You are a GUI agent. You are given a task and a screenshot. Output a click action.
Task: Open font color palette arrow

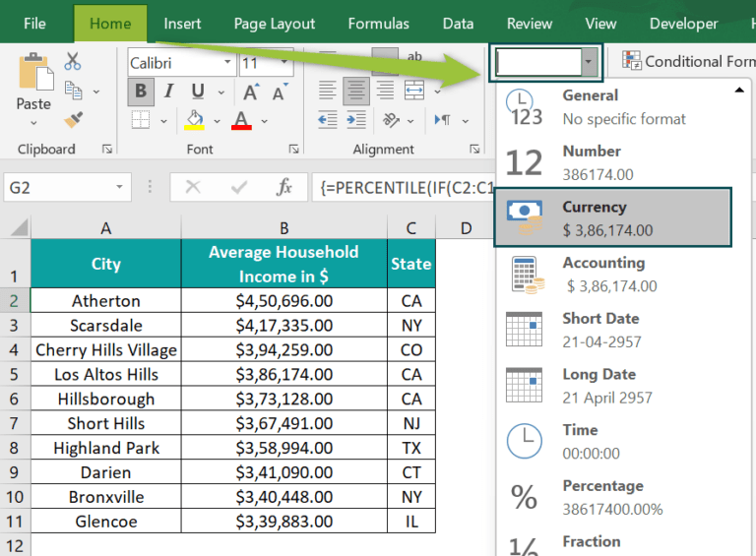[x=264, y=121]
